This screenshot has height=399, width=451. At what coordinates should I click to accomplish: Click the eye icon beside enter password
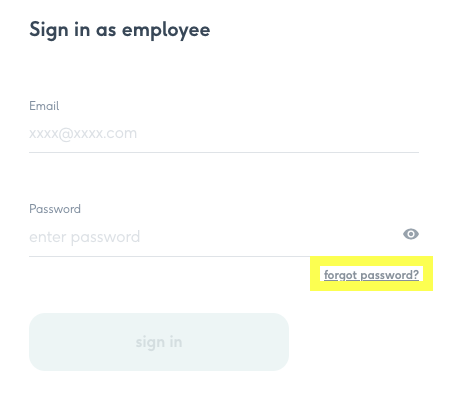pos(411,234)
